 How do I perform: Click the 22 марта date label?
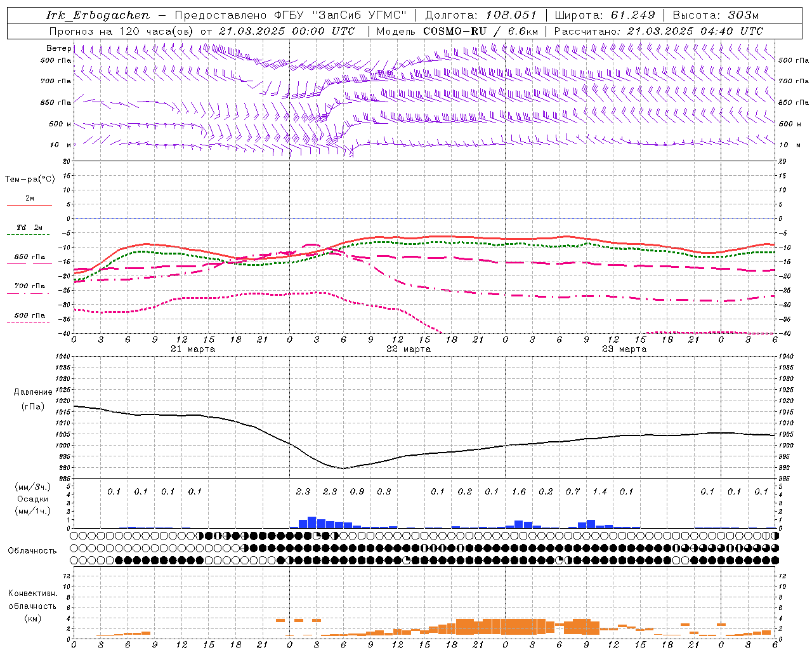409,349
